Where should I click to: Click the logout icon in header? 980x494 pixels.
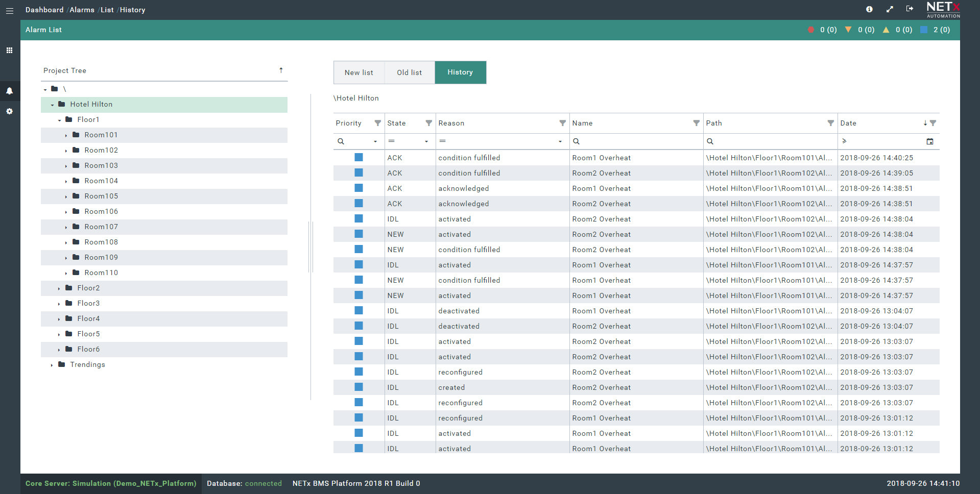click(910, 9)
